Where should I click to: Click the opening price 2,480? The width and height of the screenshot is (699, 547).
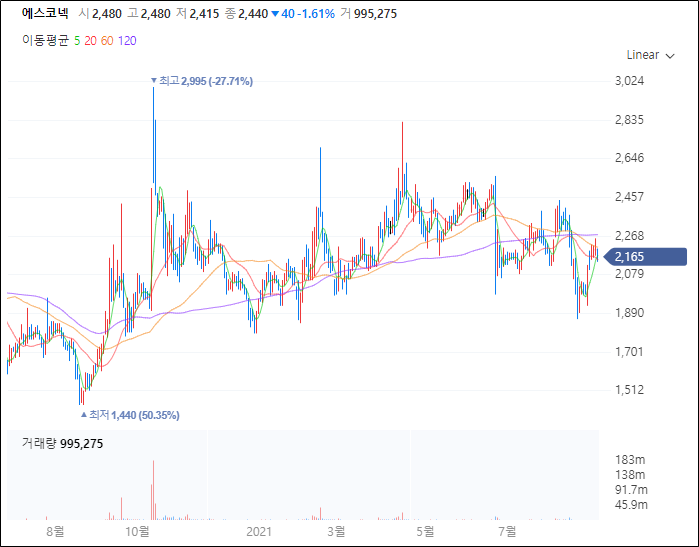click(x=107, y=14)
